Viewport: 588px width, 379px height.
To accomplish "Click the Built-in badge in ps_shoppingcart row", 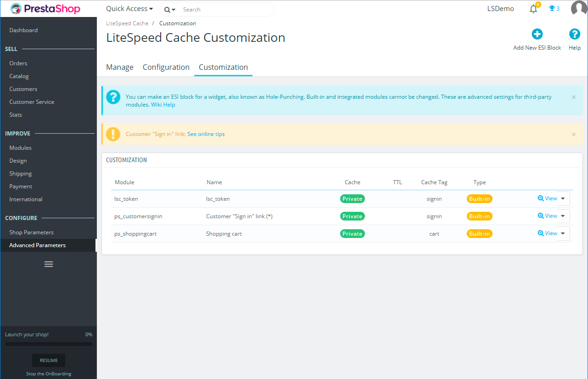I will click(480, 234).
